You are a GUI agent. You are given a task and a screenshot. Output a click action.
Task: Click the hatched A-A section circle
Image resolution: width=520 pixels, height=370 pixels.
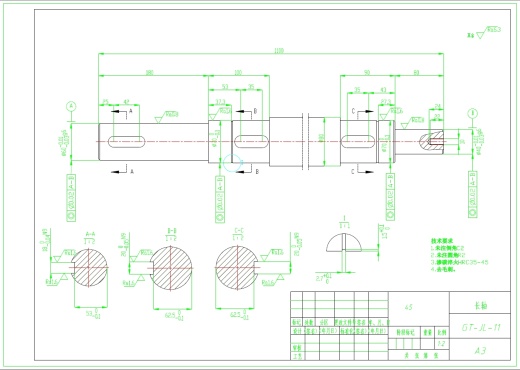click(x=89, y=268)
